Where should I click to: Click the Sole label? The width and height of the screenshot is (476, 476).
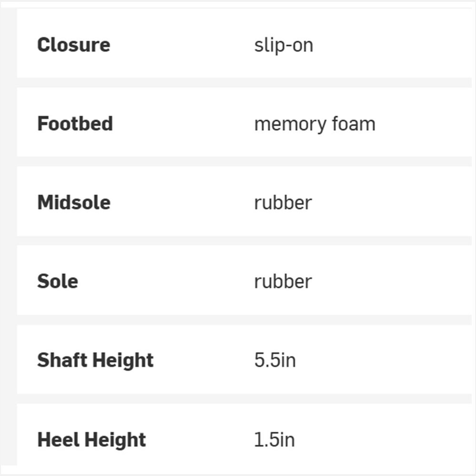point(58,281)
